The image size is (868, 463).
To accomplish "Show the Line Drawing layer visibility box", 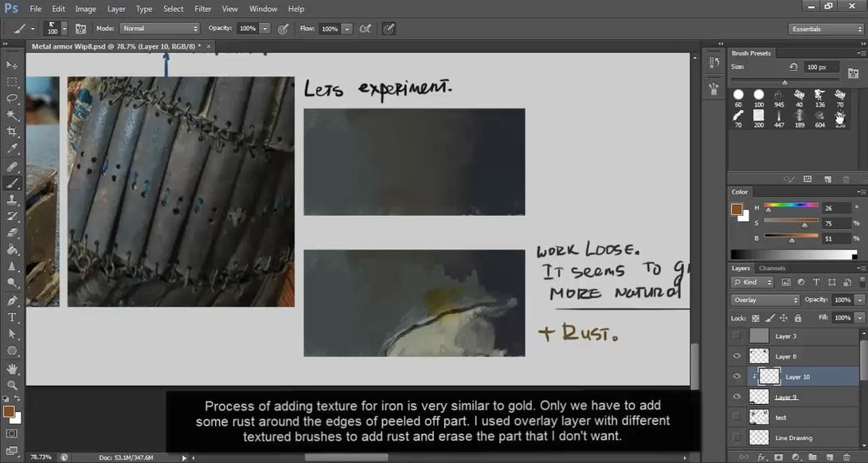I will tap(737, 437).
